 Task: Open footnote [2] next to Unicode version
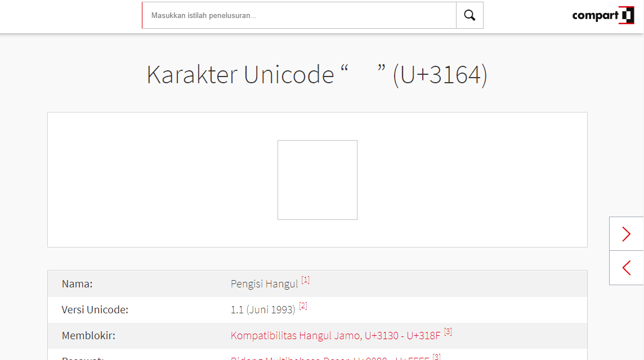303,306
